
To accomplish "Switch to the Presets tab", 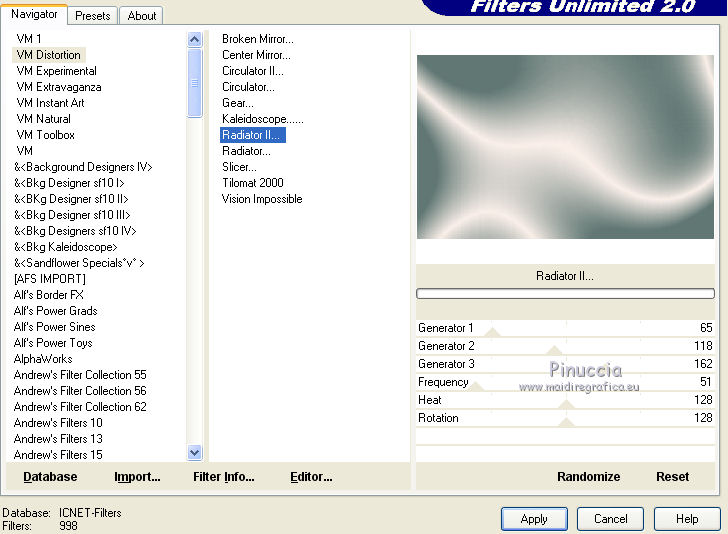I will 92,16.
